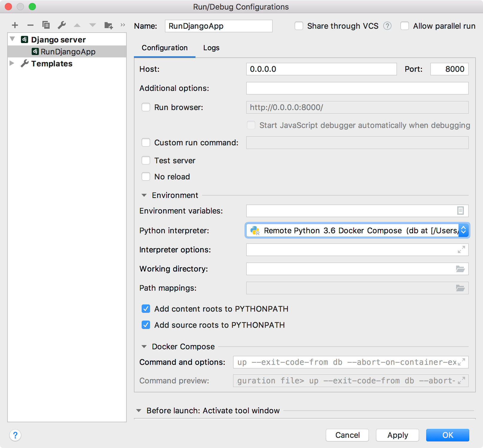This screenshot has height=448, width=483.
Task: Copy configuration using duplicate icon
Action: pos(46,25)
